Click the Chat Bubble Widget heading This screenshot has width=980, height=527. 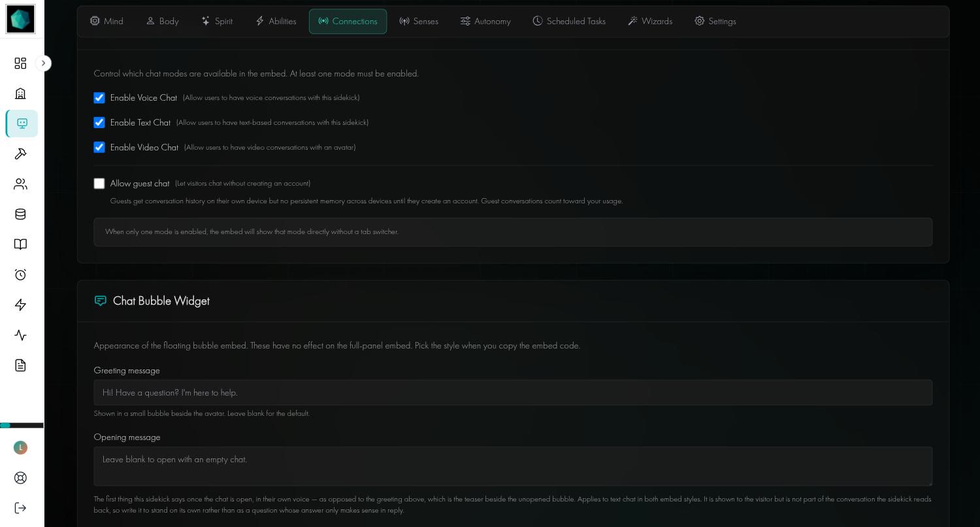coord(161,301)
